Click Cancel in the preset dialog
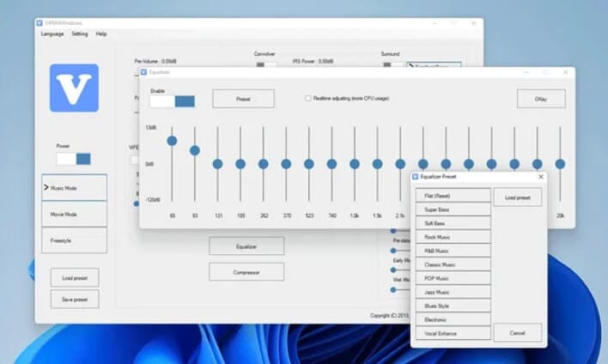Screen dimensions: 608x364 (x=518, y=333)
